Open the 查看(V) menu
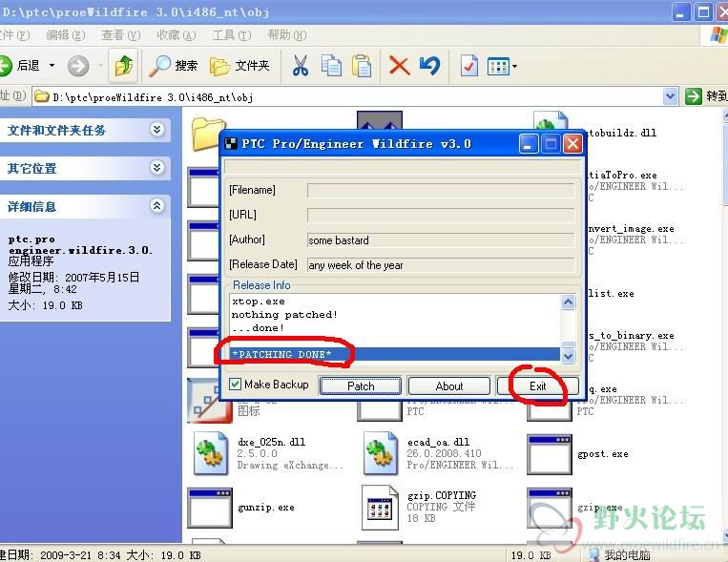 (x=121, y=35)
